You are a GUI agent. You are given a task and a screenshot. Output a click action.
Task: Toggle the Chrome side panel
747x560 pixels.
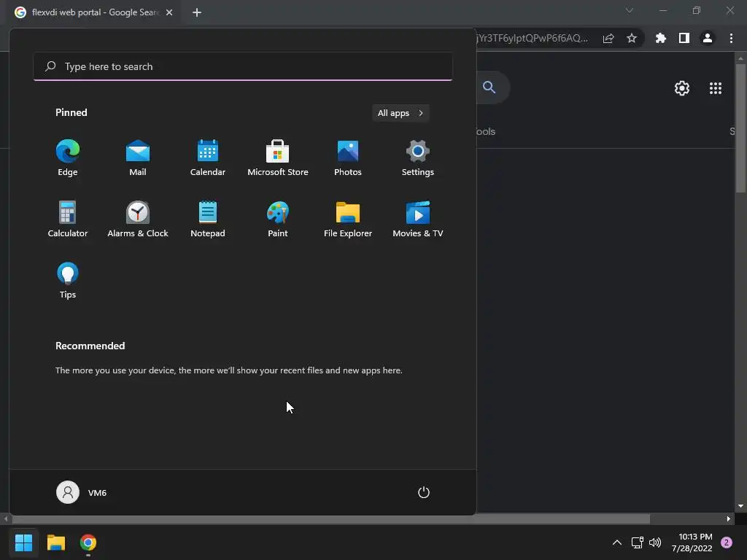684,38
